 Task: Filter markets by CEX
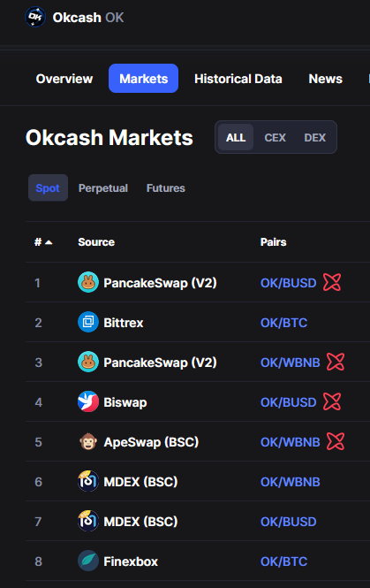pyautogui.click(x=275, y=137)
